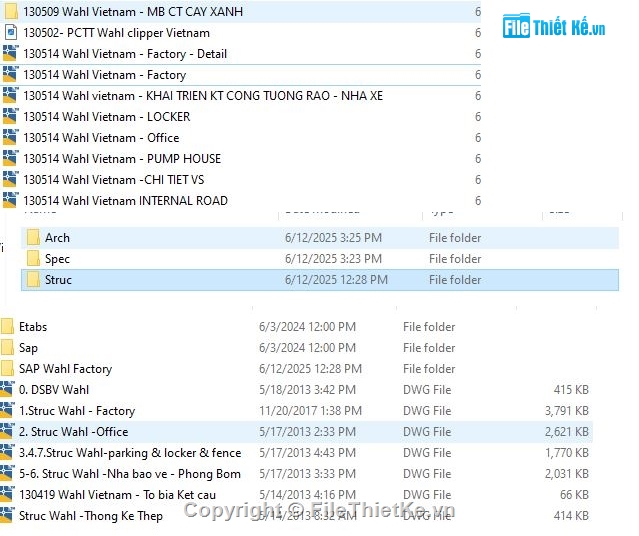Click the Arch folder icon
Screen dimensions: 639x536
32,238
